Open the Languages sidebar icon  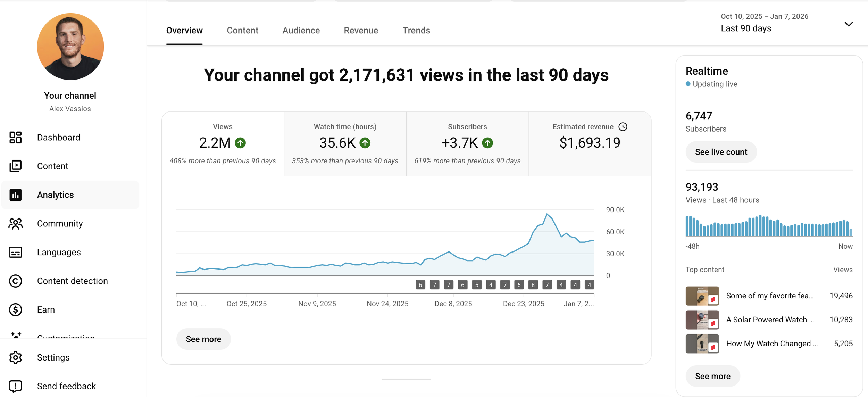click(x=15, y=253)
